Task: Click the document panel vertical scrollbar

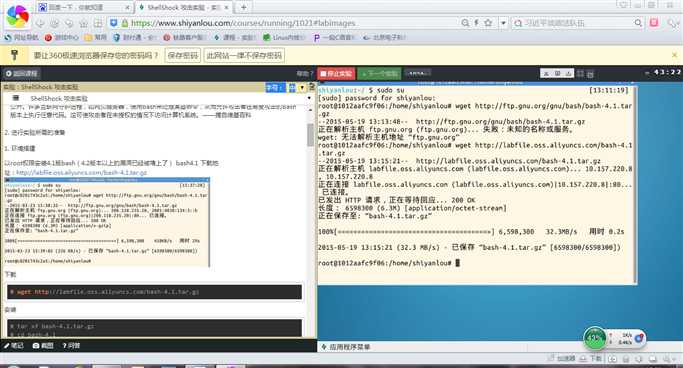Action: click(311, 135)
